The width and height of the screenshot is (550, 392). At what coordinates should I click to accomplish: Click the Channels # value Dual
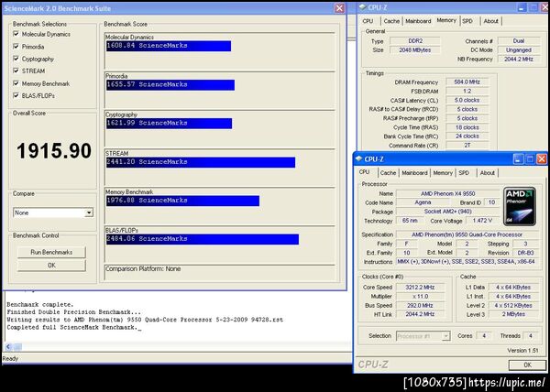(519, 41)
